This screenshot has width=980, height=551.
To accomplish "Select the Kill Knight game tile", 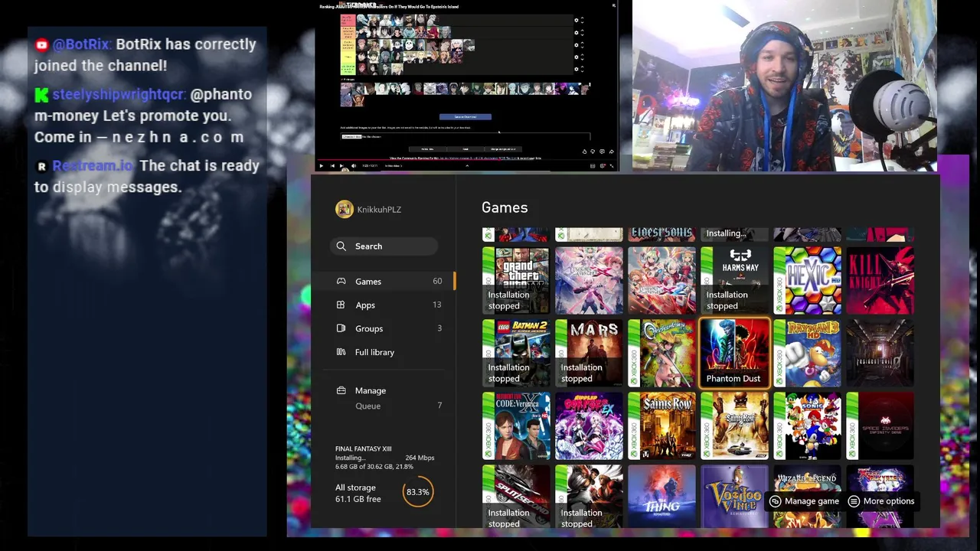I will click(x=880, y=280).
